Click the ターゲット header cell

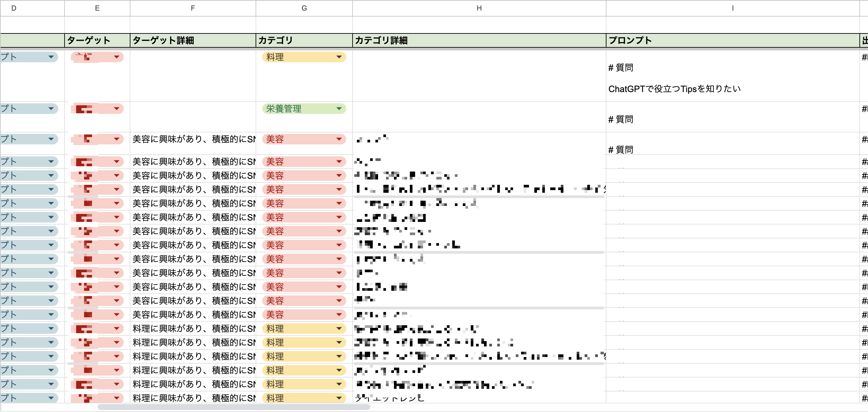pyautogui.click(x=97, y=40)
